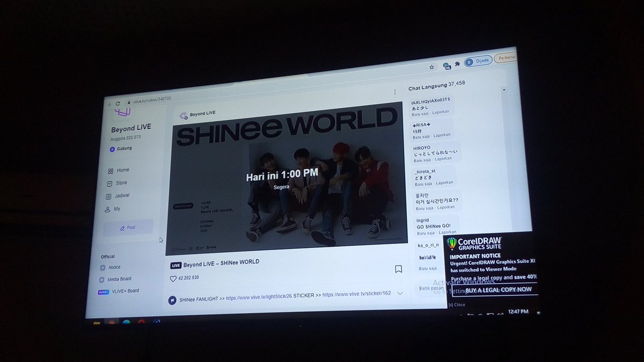Expand the SHINee FANLIGHT notice chevron
The image size is (644, 362).
(400, 293)
